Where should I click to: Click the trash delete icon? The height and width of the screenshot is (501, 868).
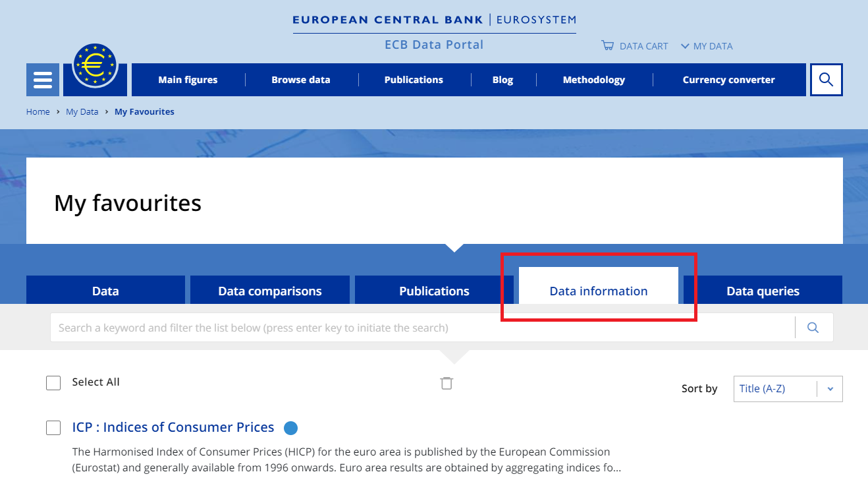447,383
